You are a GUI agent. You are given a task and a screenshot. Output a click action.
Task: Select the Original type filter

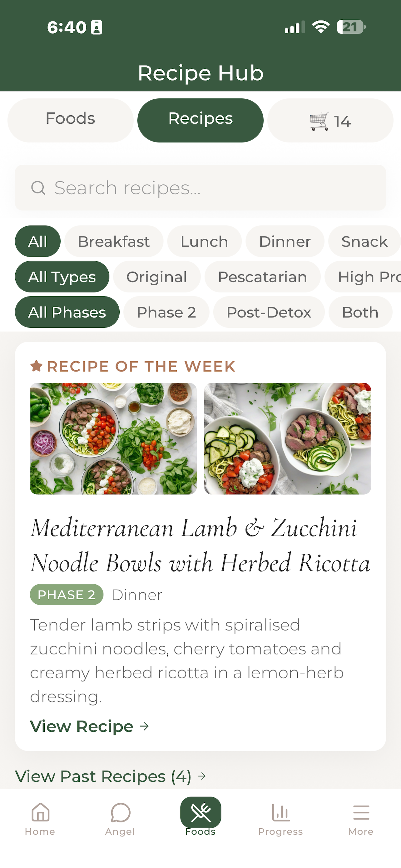[x=157, y=277]
